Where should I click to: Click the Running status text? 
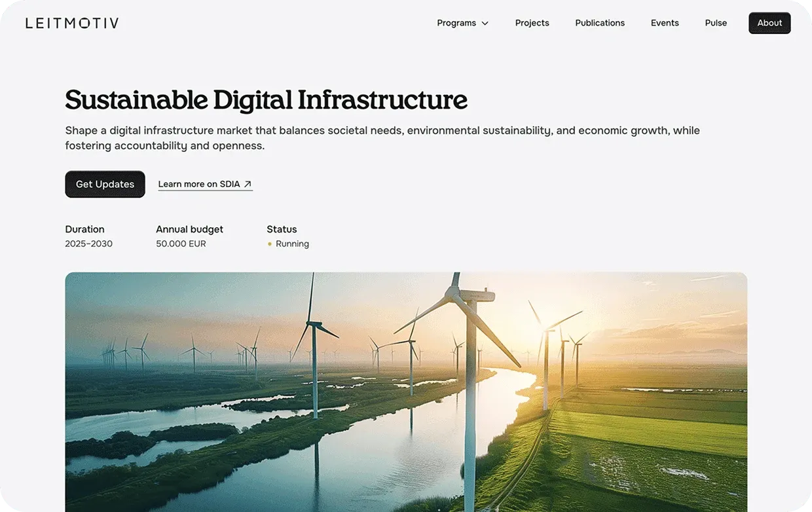(292, 244)
